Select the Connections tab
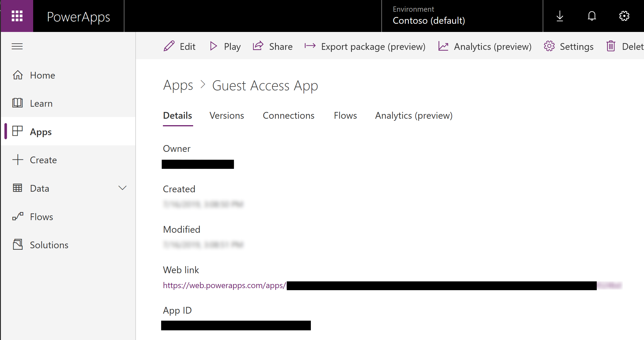This screenshot has width=644, height=340. [x=288, y=115]
